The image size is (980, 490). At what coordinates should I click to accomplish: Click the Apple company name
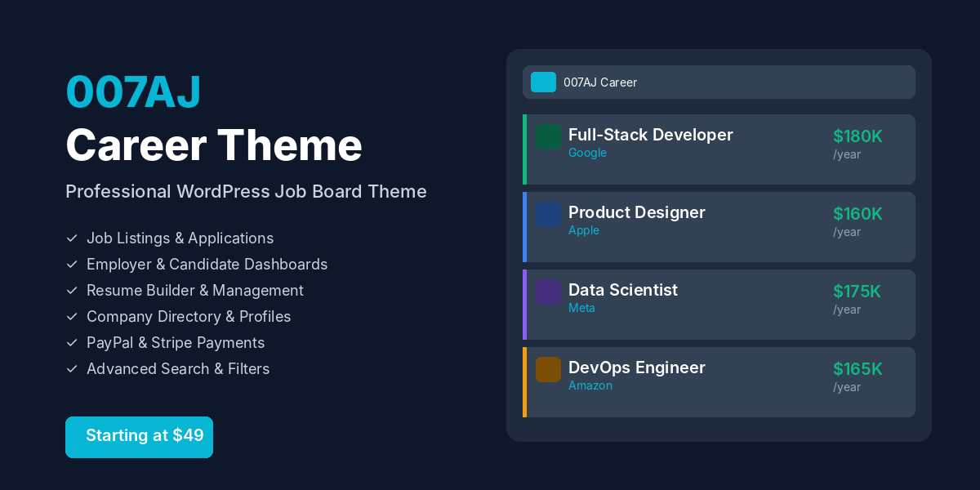point(584,230)
